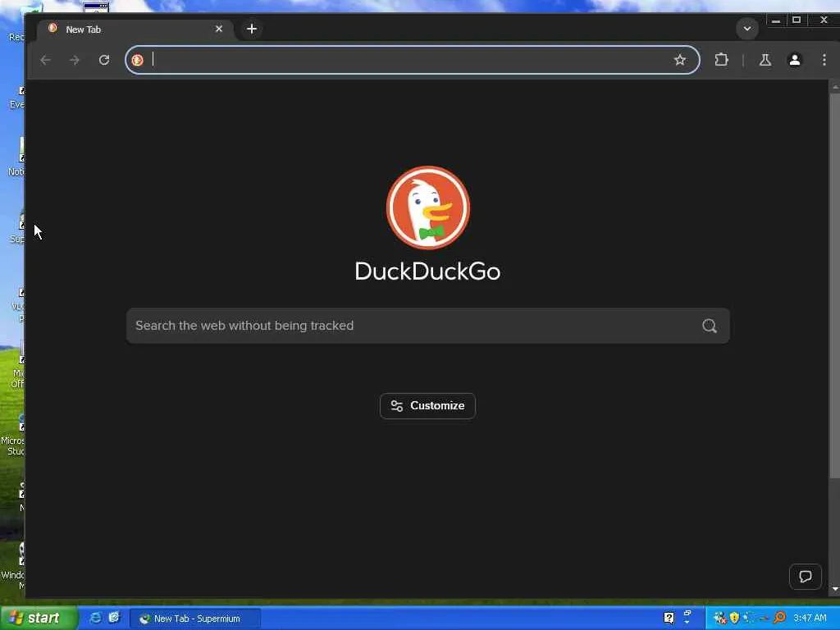Viewport: 840px width, 630px height.
Task: Click the page vertical scrollbar
Action: coord(834,285)
